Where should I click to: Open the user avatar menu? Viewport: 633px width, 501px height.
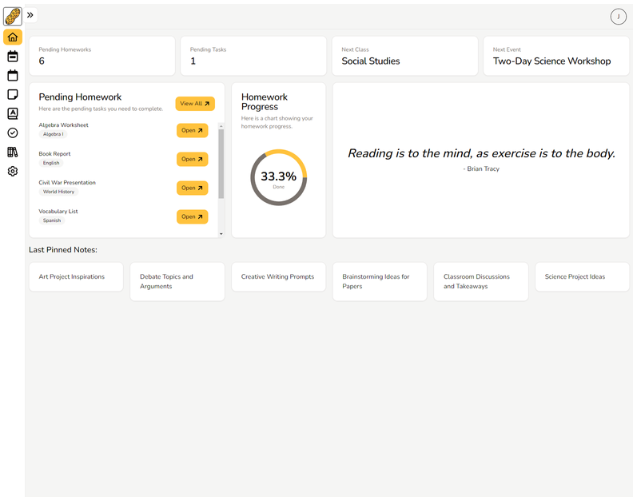tap(618, 17)
